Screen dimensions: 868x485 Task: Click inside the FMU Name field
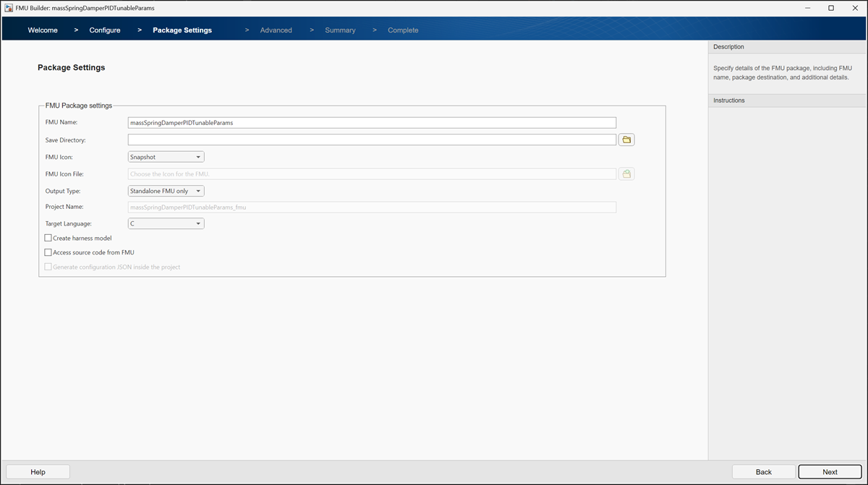point(373,122)
